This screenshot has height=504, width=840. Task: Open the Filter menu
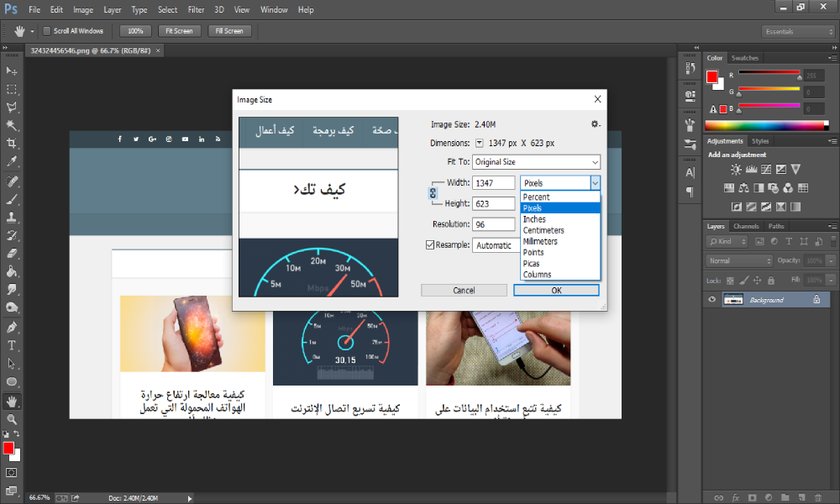196,9
